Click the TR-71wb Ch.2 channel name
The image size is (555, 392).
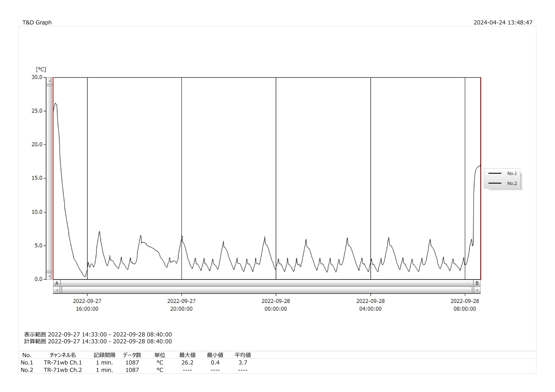point(63,370)
